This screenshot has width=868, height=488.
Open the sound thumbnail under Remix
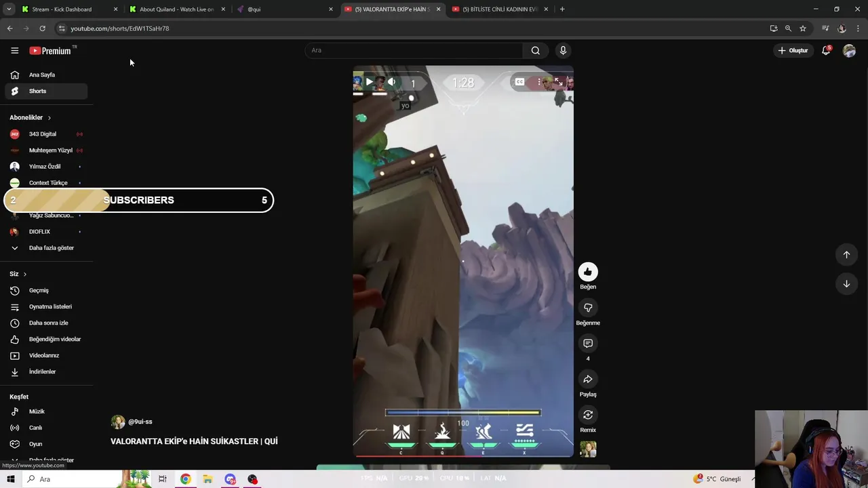588,449
